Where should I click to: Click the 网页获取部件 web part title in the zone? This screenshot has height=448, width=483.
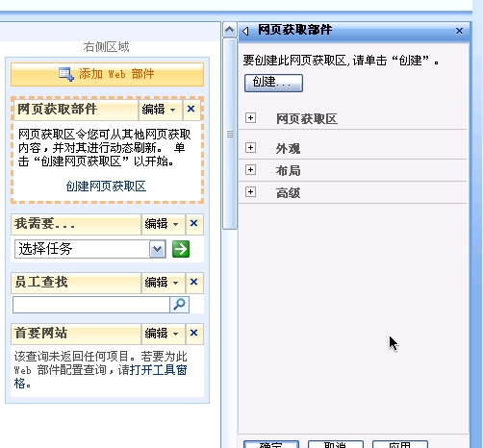point(57,110)
